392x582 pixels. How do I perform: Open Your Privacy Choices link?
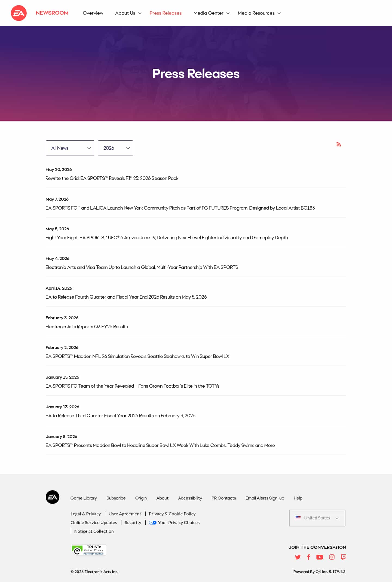coord(179,522)
